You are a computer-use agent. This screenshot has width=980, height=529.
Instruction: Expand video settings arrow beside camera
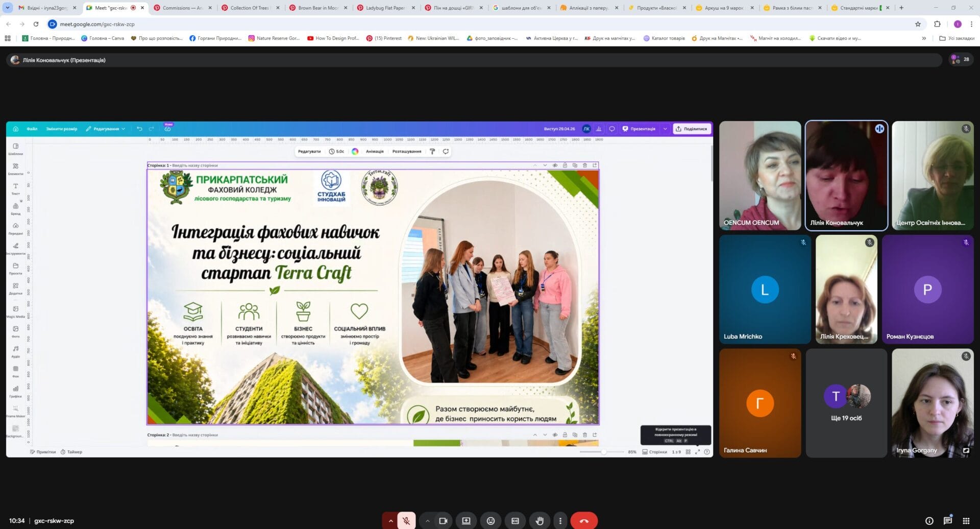click(x=427, y=520)
